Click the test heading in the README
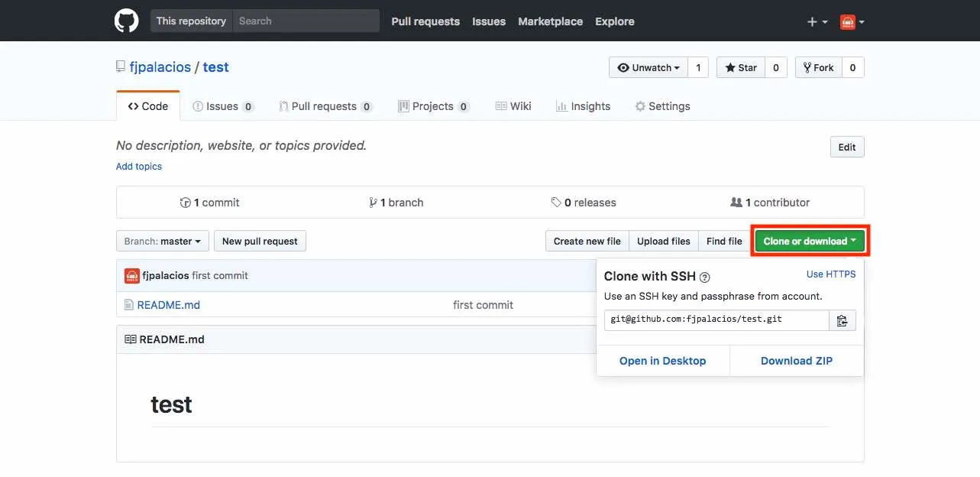Image resolution: width=980 pixels, height=477 pixels. coord(171,404)
